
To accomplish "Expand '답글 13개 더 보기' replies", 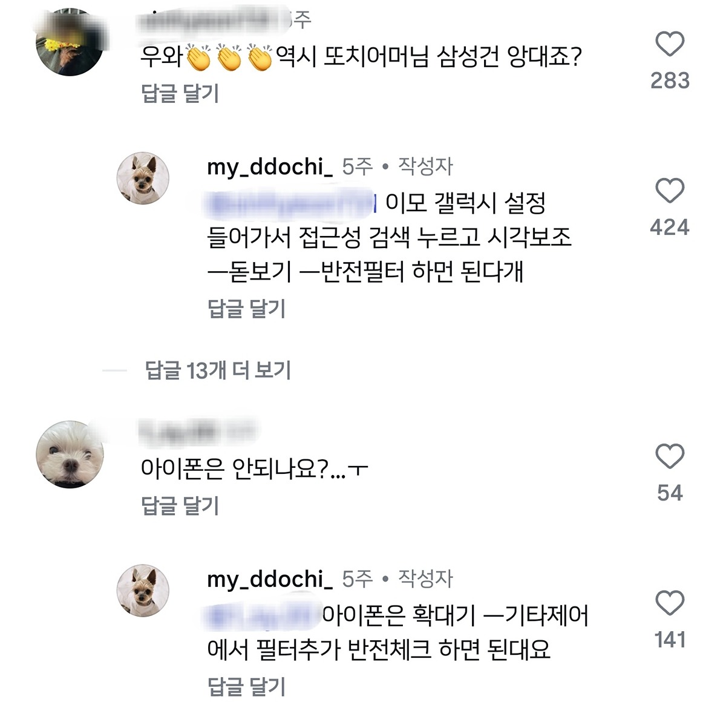I will [218, 370].
